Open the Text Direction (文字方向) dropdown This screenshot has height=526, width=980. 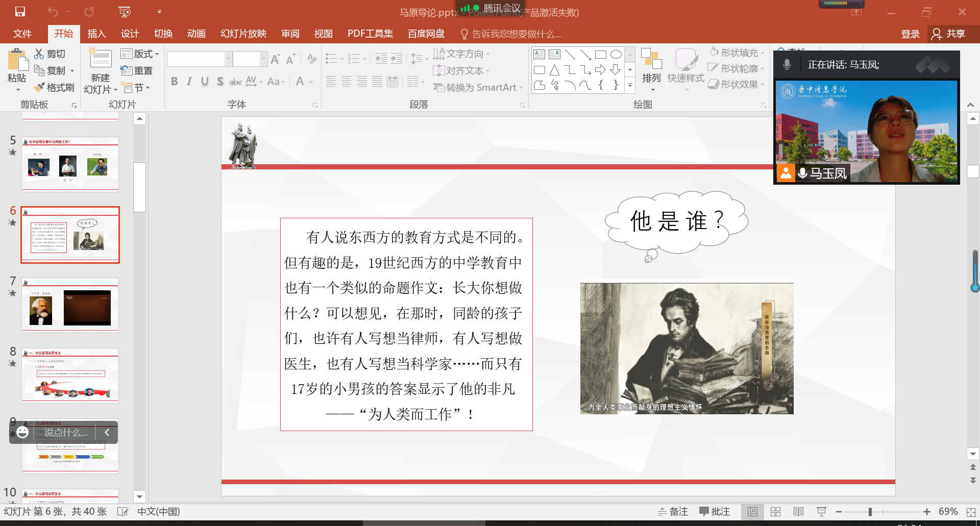pos(461,54)
